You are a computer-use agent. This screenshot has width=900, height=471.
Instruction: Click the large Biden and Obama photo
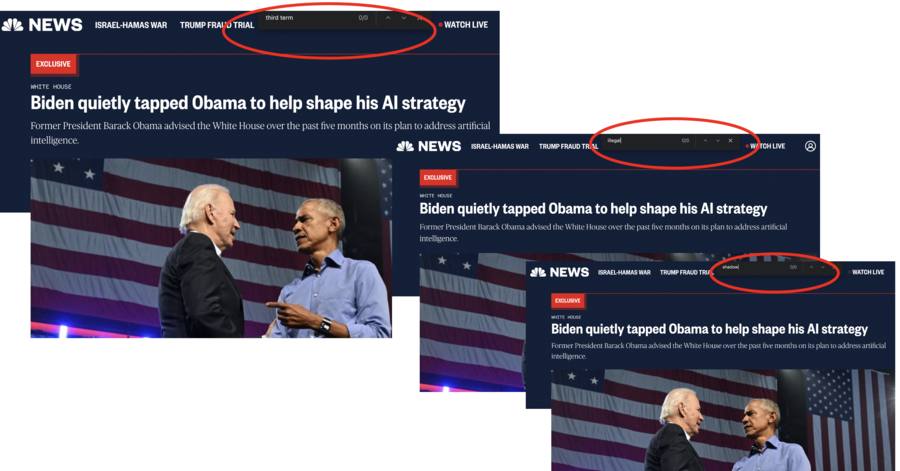coord(211,248)
